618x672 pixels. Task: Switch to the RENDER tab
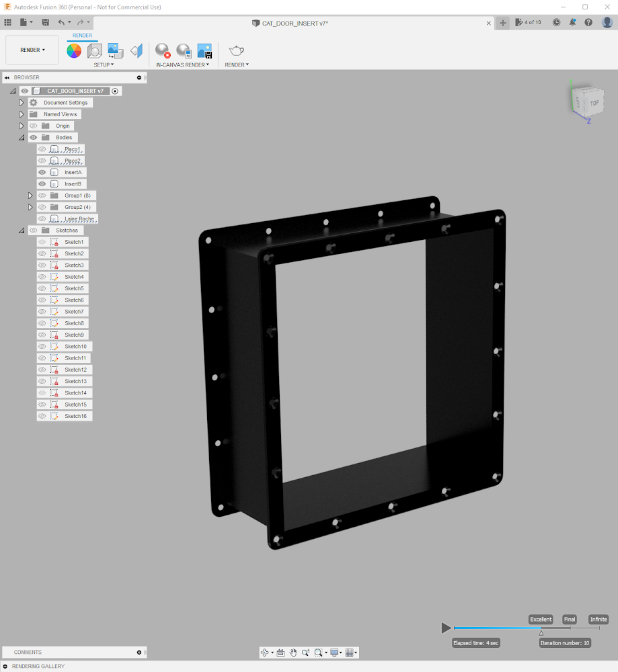pyautogui.click(x=82, y=35)
